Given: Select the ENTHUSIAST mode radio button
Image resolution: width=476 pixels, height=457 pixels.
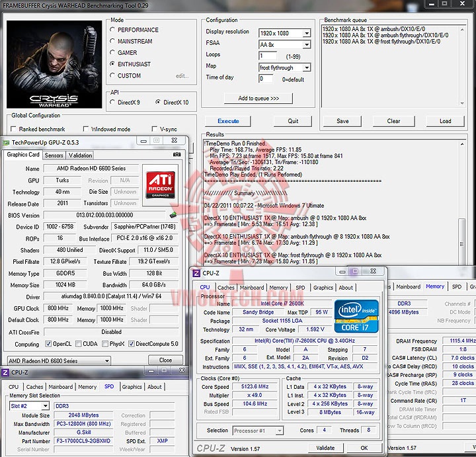Looking at the screenshot, I should click(112, 63).
